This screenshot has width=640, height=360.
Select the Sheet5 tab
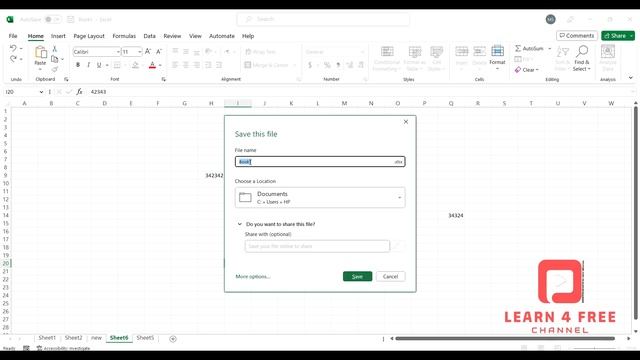point(145,338)
